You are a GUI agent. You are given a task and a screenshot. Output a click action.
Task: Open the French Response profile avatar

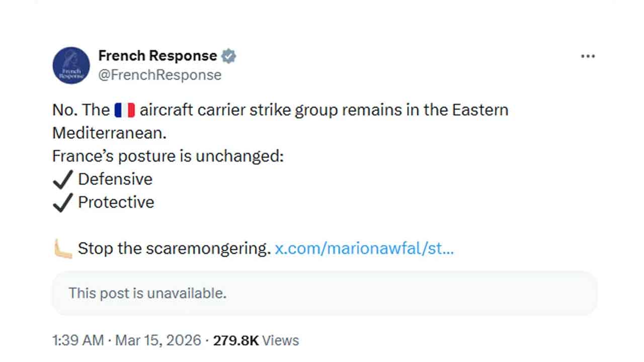pos(71,65)
